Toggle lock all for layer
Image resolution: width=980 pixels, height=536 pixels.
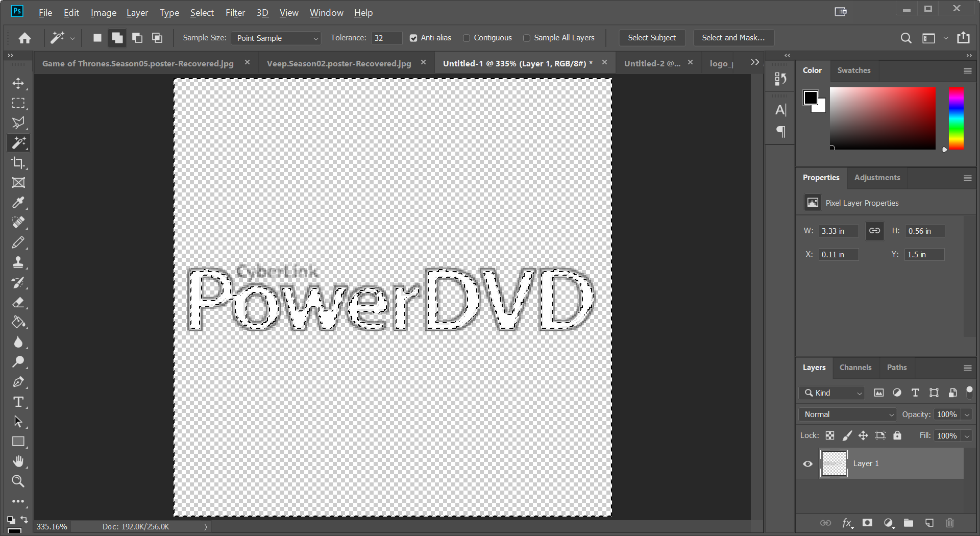tap(897, 435)
